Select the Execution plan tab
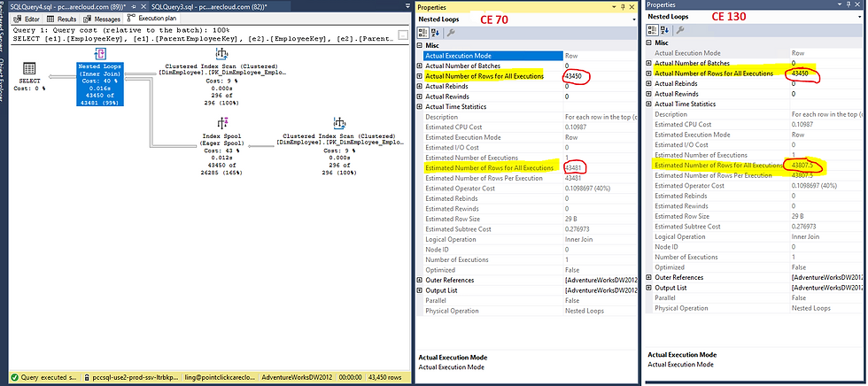The width and height of the screenshot is (868, 386). point(150,19)
